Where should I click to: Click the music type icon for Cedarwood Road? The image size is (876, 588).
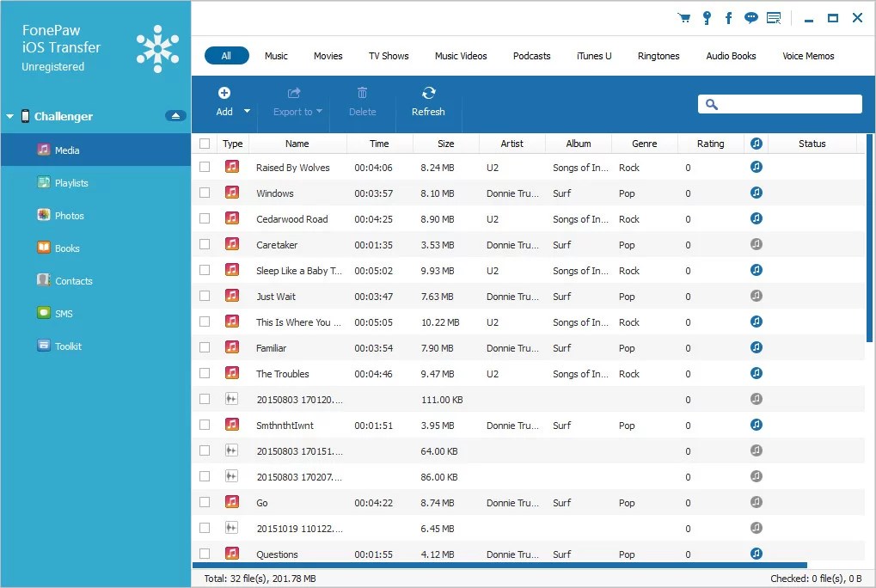[x=232, y=218]
